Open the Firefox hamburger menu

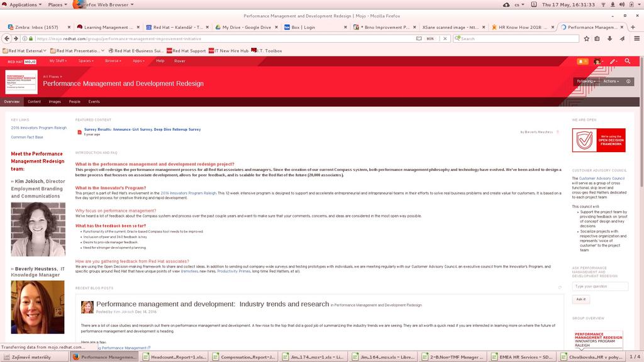[636, 38]
